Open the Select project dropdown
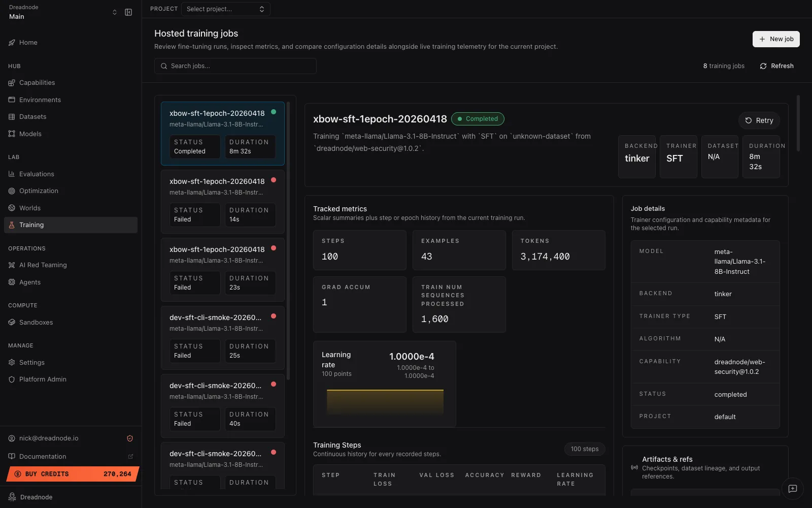 click(225, 9)
